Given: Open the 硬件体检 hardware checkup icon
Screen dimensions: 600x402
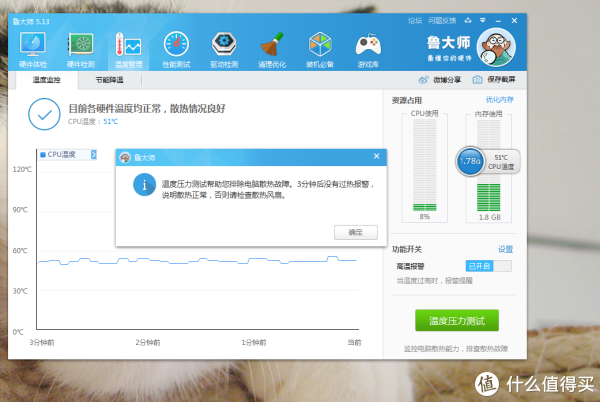Looking at the screenshot, I should pyautogui.click(x=33, y=50).
